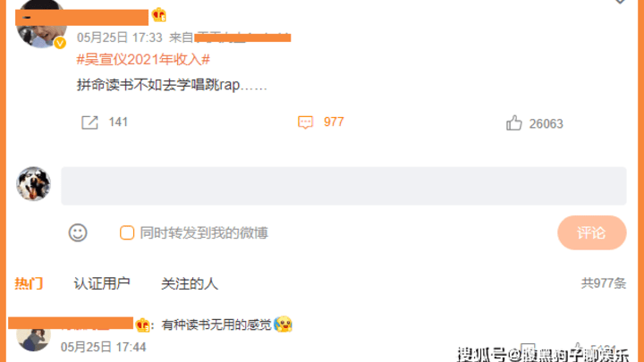
Task: Open the emoji smiley picker
Action: (x=78, y=232)
